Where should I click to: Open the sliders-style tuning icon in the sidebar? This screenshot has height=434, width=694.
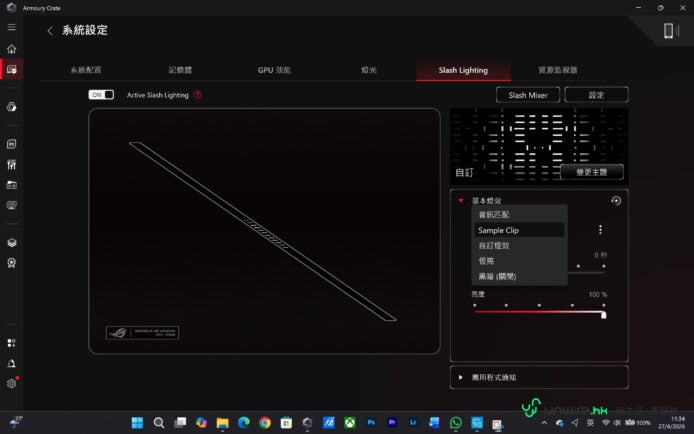point(12,165)
